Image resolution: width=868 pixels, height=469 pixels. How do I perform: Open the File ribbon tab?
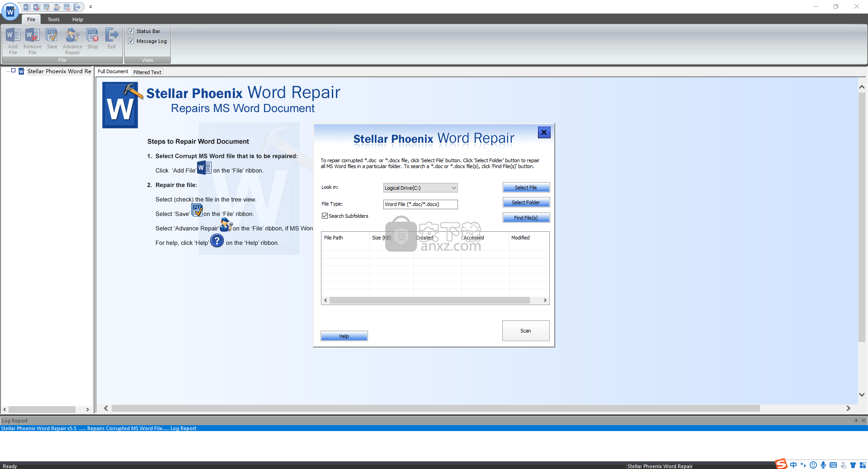(x=31, y=19)
